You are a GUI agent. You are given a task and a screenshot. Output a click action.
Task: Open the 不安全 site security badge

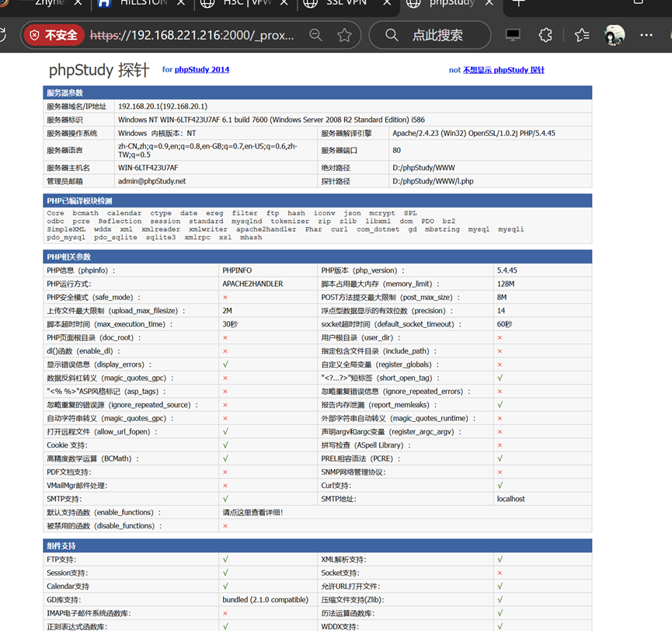coord(54,35)
